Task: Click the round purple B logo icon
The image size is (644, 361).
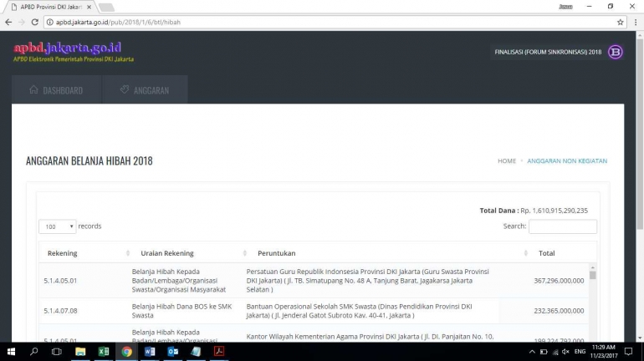Action: [616, 52]
